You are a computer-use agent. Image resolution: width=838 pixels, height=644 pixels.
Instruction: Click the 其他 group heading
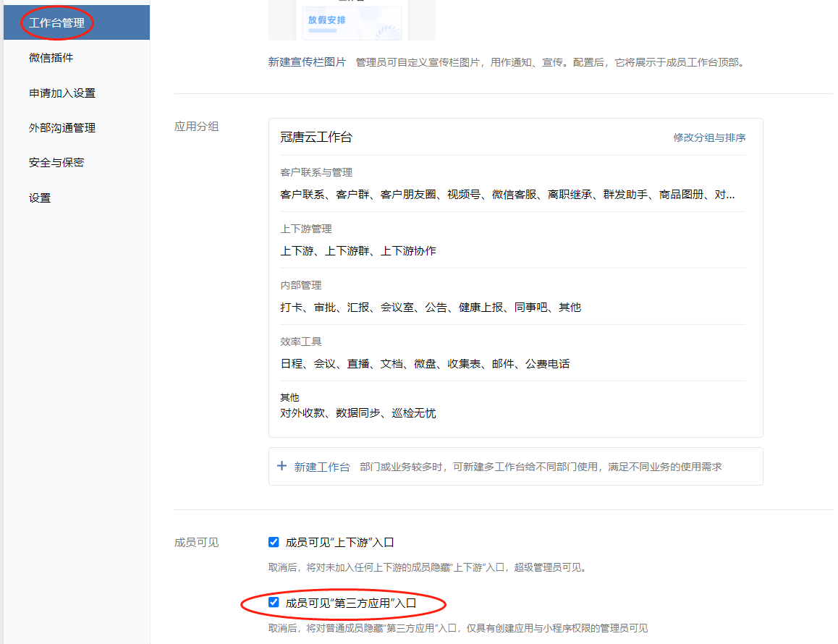click(x=289, y=398)
